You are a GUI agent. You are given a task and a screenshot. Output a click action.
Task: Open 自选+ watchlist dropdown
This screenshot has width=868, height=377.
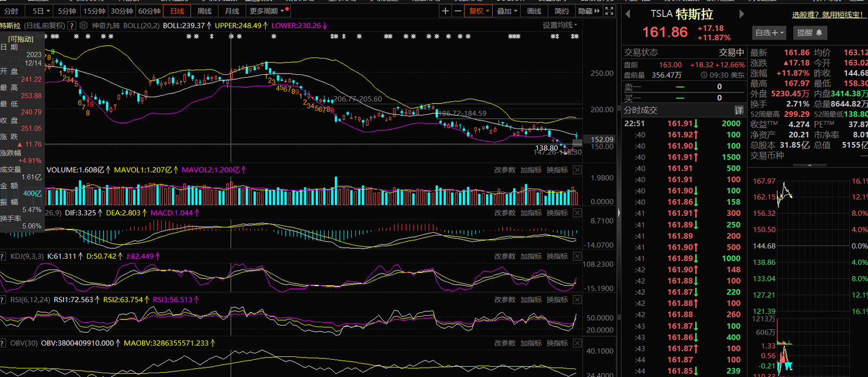click(x=769, y=33)
